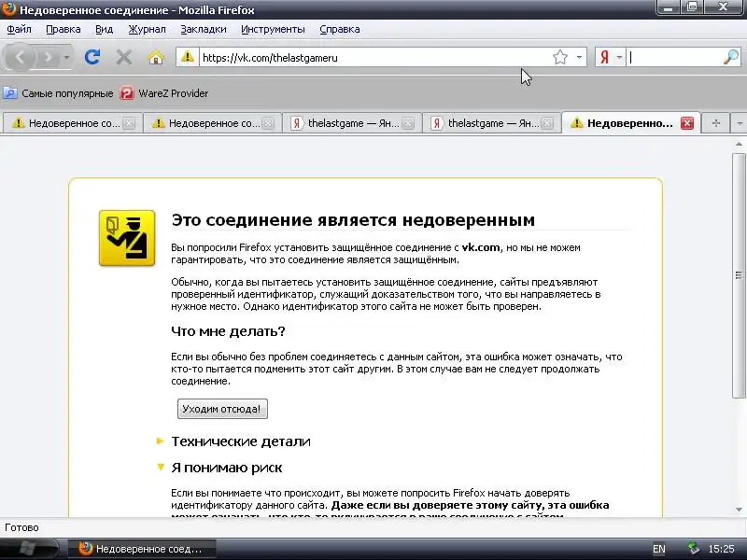
Task: Click the Готово status bar text
Action: click(21, 527)
